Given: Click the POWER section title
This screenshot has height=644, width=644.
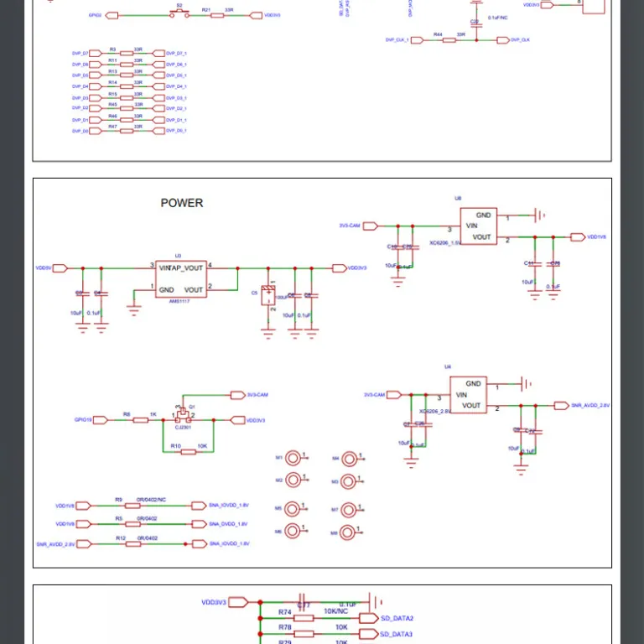Looking at the screenshot, I should tap(181, 203).
